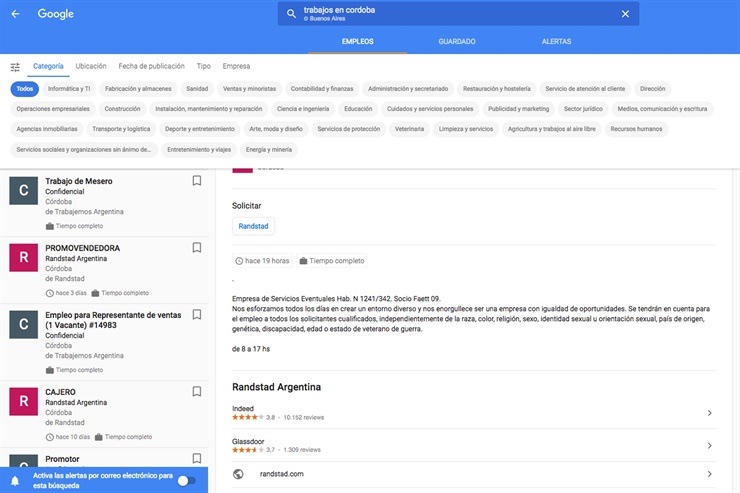This screenshot has width=740, height=493.
Task: Bookmark the Trabajo de Mesero job
Action: pyautogui.click(x=197, y=181)
